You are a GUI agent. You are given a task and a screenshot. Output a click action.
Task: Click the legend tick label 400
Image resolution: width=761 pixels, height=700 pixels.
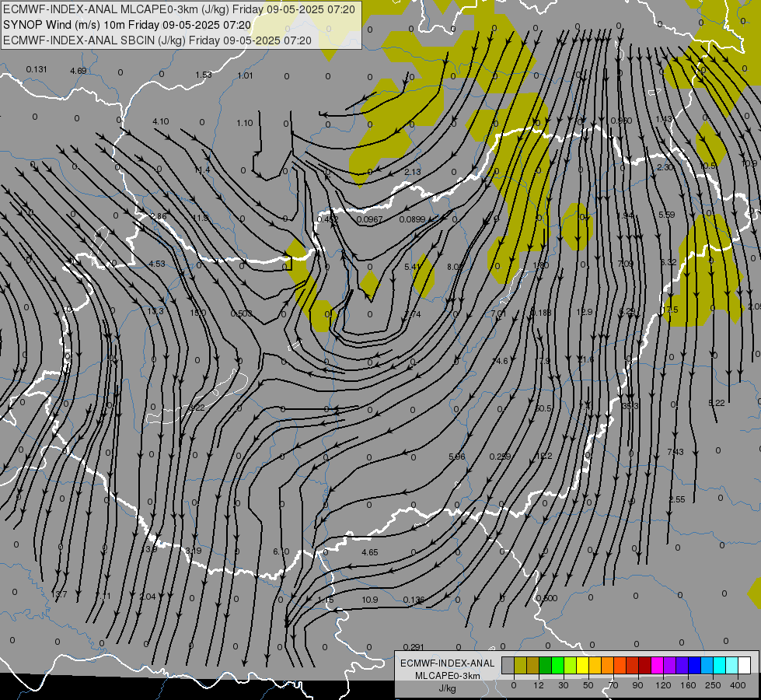pyautogui.click(x=738, y=685)
